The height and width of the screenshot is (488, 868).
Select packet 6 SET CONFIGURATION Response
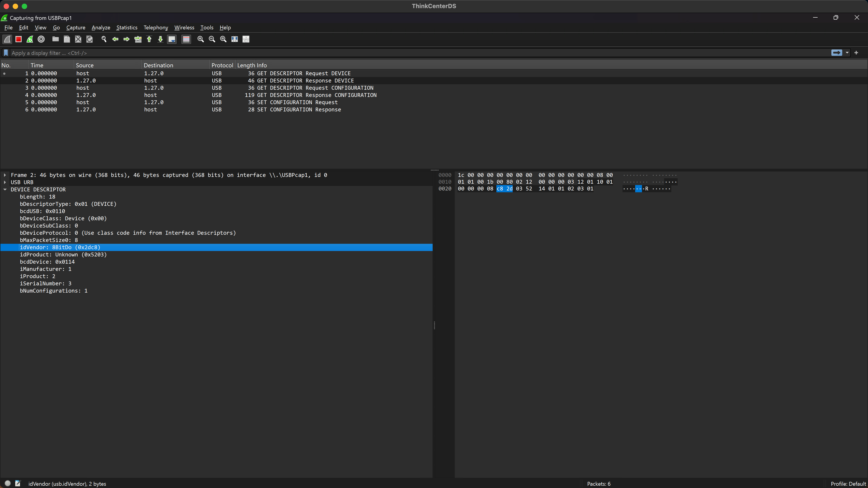(x=434, y=110)
